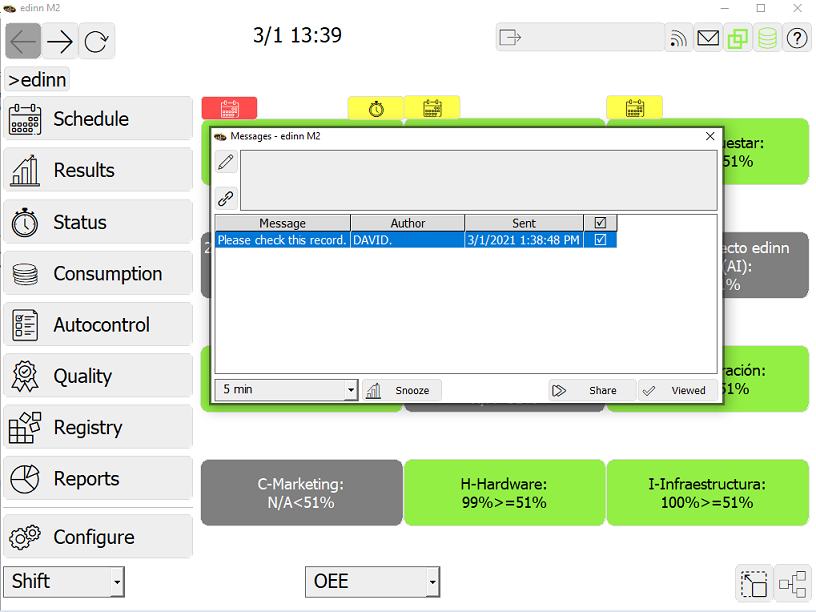
Task: Open the 5 min snooze duration dropdown
Action: tap(286, 390)
